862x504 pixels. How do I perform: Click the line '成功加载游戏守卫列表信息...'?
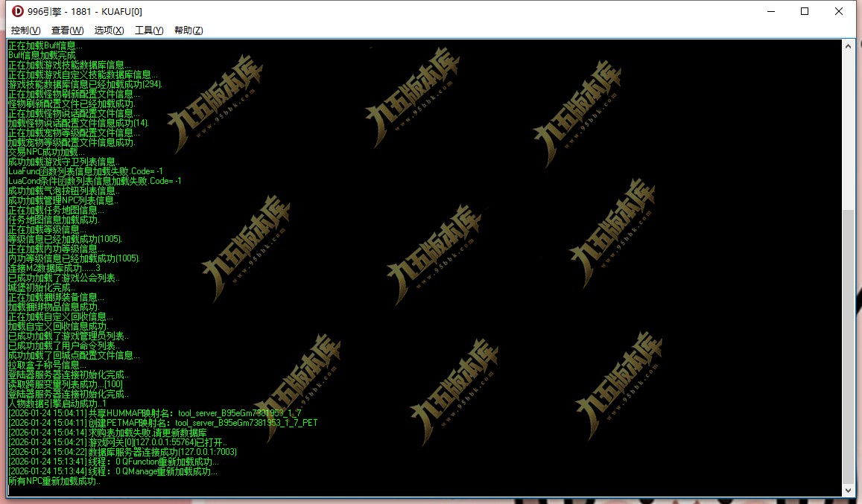tap(64, 162)
